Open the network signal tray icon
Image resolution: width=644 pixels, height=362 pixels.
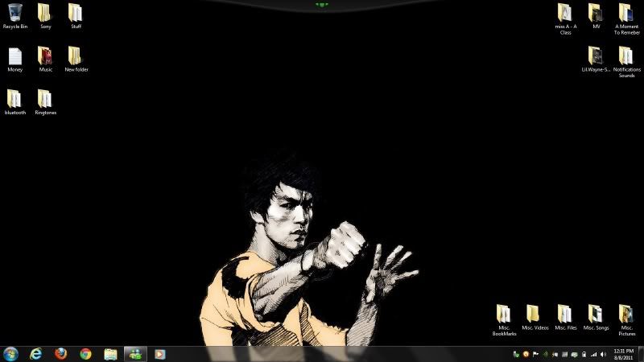(594, 354)
